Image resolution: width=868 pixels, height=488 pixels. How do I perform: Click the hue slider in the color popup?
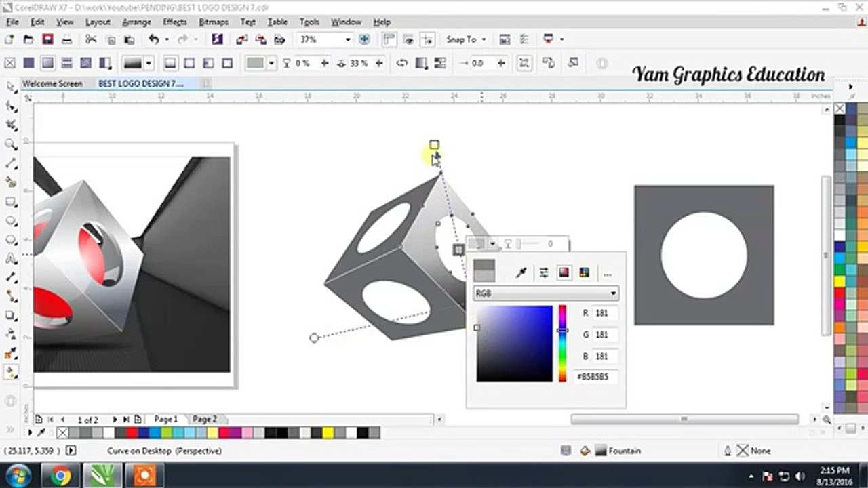click(562, 343)
